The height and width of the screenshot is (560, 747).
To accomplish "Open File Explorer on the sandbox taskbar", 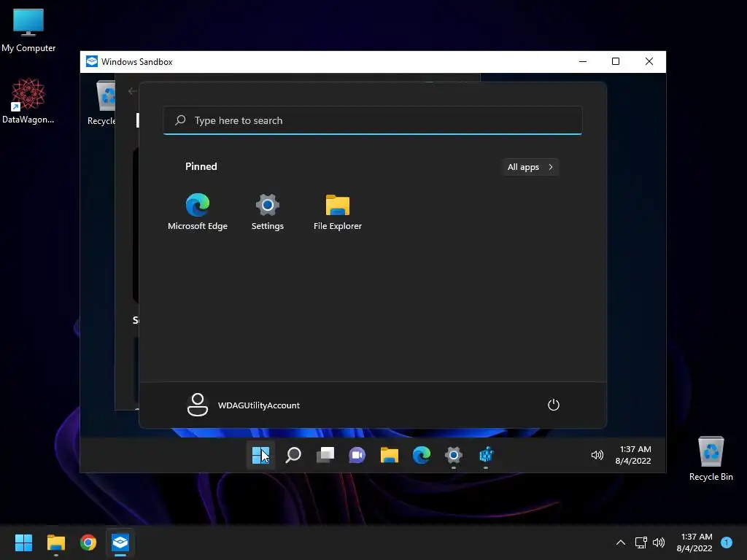I will [x=390, y=455].
